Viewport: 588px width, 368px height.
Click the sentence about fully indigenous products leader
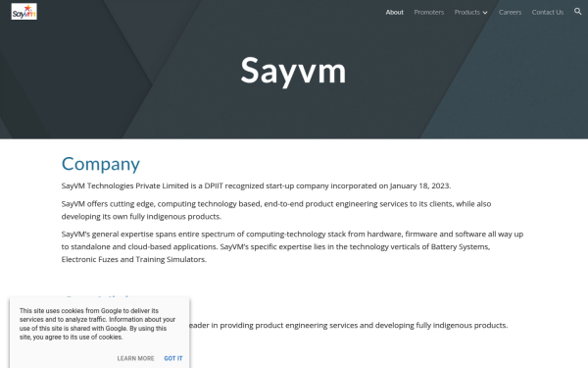click(x=348, y=325)
